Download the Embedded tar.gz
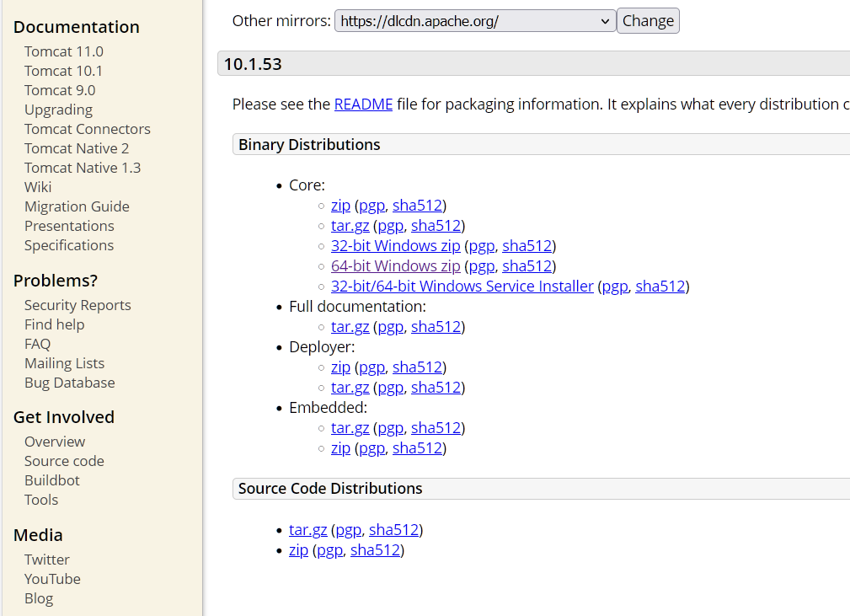 click(x=350, y=428)
